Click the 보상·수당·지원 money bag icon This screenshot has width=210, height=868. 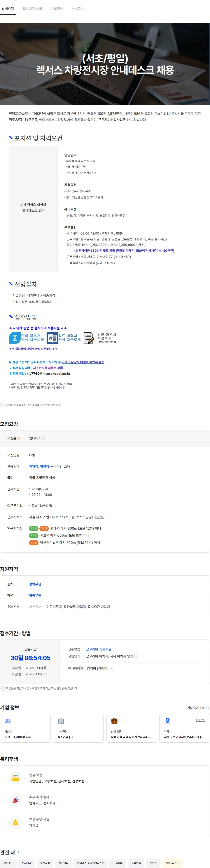16,822
